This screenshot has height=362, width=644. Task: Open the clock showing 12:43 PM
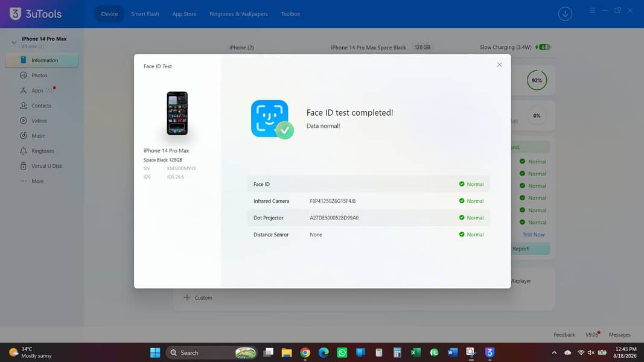coord(625,352)
